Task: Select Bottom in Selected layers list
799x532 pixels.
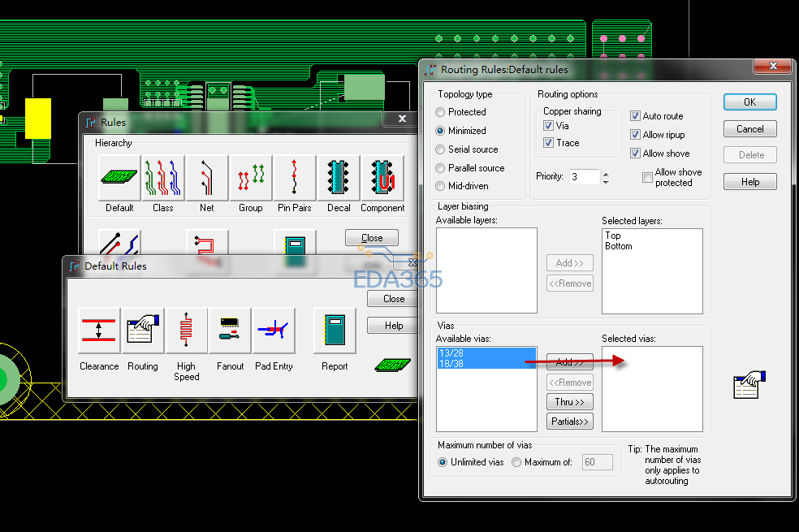Action: (619, 246)
